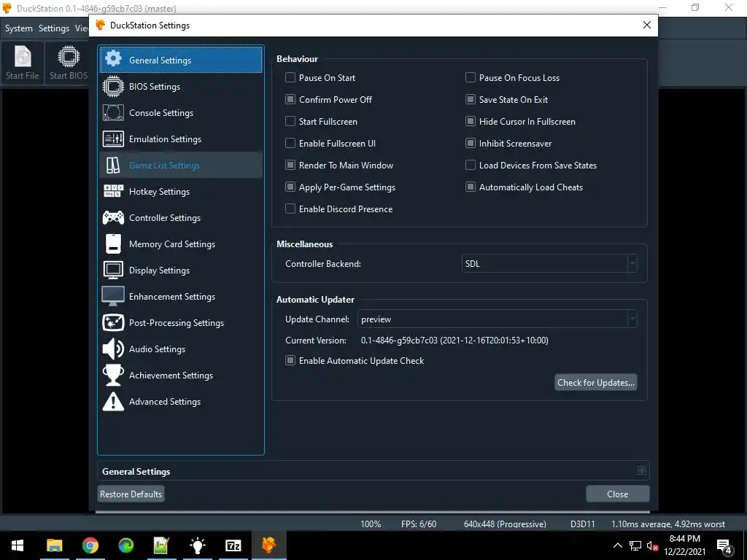Toggle Enable Automatic Update Check

tap(290, 360)
